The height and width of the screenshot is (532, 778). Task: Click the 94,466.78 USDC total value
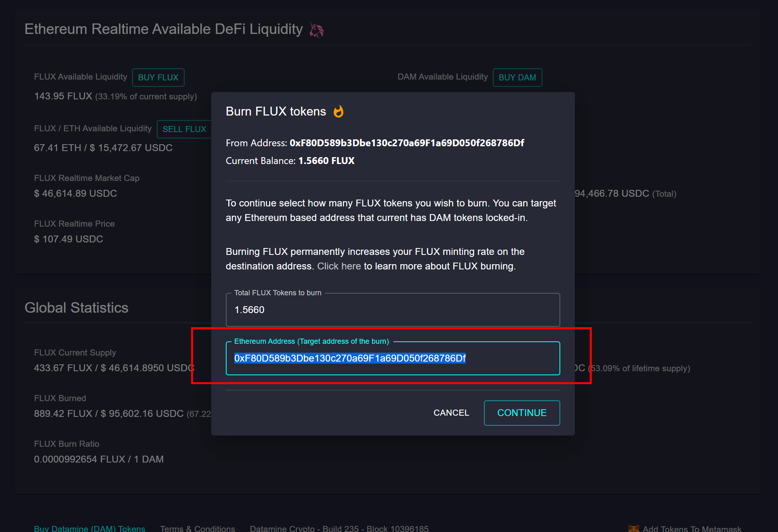(x=612, y=193)
